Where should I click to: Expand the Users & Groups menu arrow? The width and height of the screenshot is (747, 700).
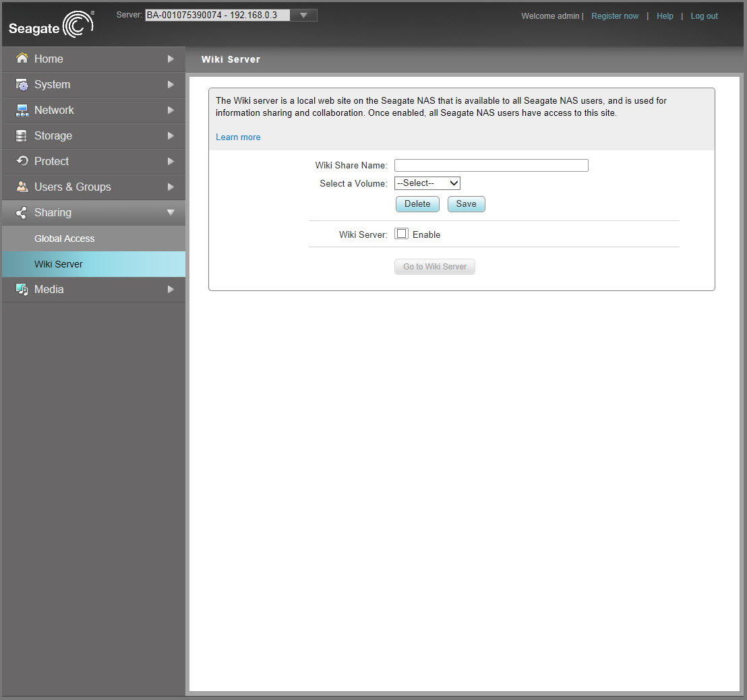pyautogui.click(x=171, y=187)
